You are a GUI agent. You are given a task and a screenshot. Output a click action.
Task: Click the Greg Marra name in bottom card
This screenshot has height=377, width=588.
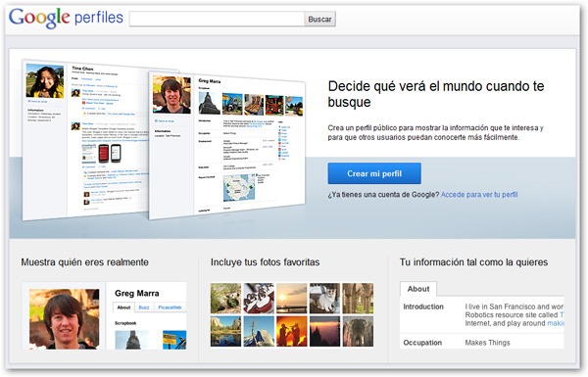(x=137, y=293)
